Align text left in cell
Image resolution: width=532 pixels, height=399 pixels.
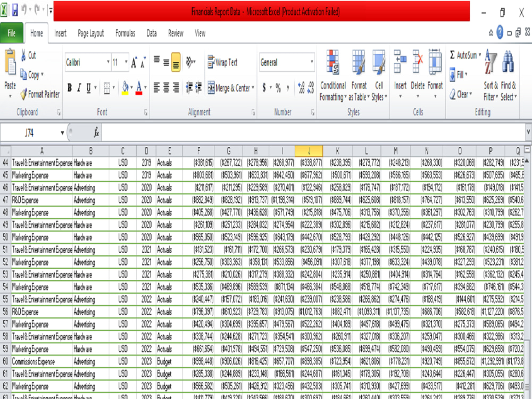[157, 88]
